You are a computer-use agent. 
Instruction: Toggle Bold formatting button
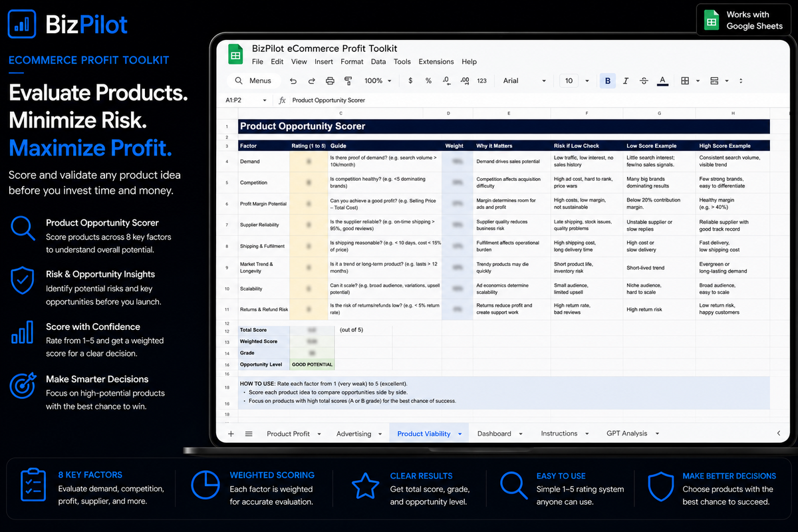point(607,81)
